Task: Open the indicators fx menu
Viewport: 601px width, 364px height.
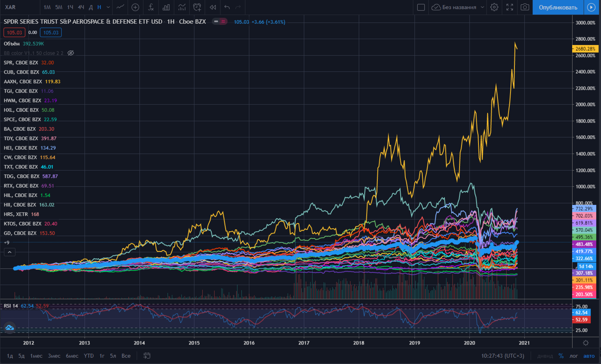Action: [151, 7]
